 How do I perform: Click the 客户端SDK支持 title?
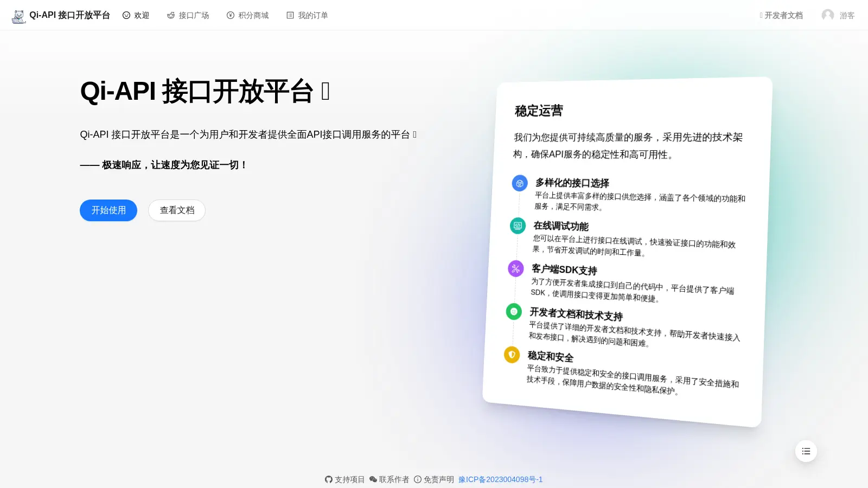point(564,269)
